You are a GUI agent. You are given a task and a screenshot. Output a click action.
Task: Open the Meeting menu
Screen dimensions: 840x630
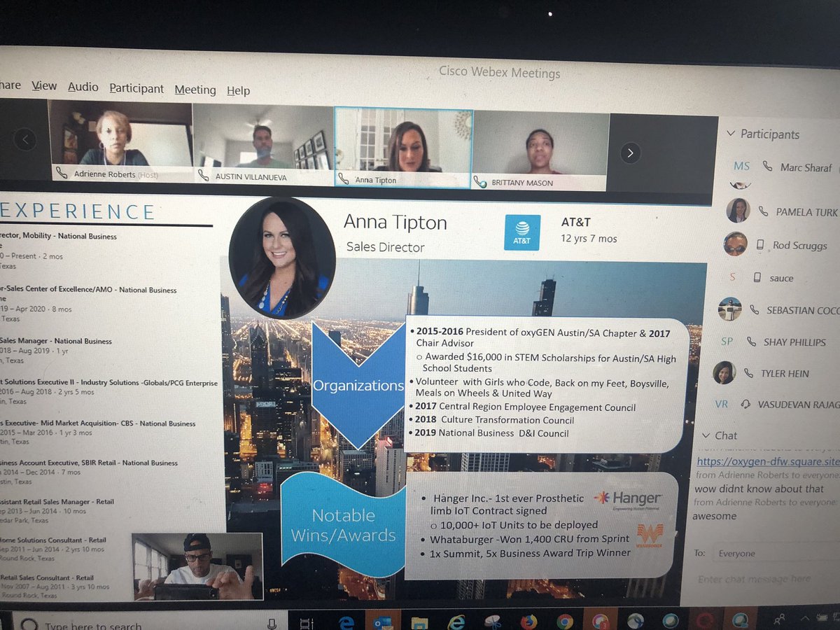[195, 90]
